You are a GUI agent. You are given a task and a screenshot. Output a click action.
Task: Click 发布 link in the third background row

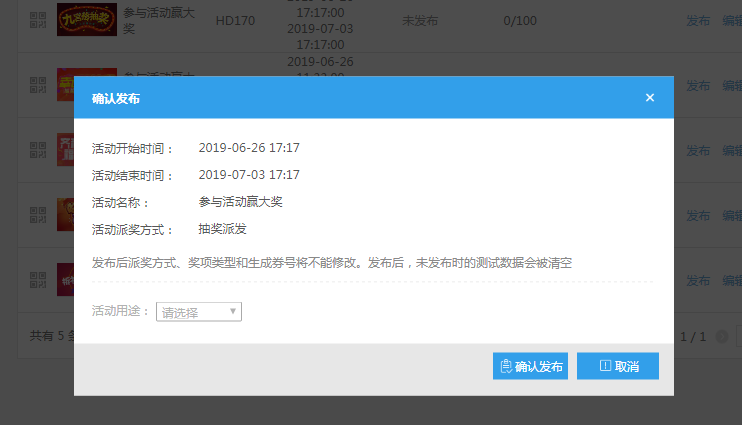[698, 151]
